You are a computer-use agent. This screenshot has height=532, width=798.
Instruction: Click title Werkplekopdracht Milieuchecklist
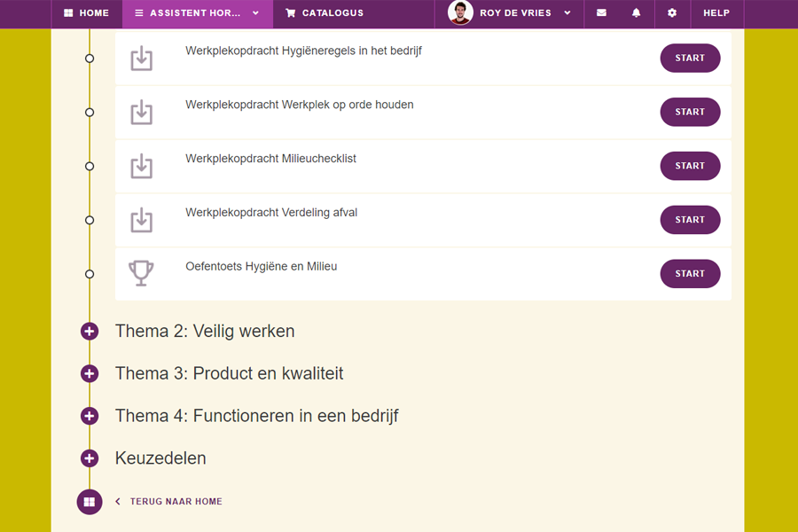pyautogui.click(x=270, y=159)
